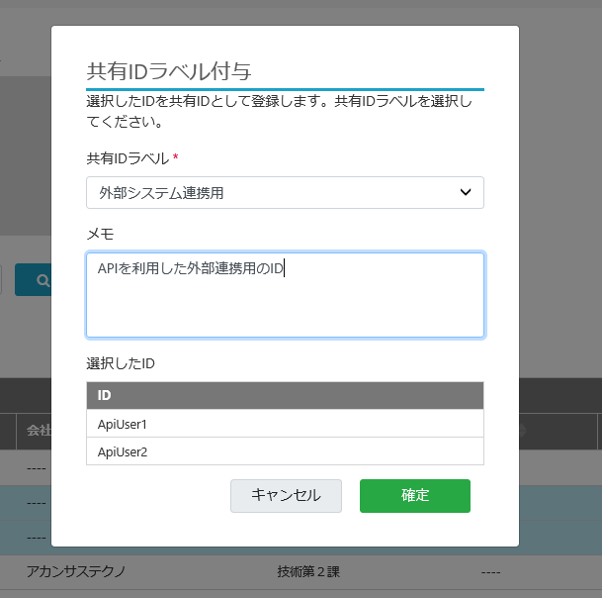Click the メモ text area
Screen dimensions: 602x598
[284, 295]
